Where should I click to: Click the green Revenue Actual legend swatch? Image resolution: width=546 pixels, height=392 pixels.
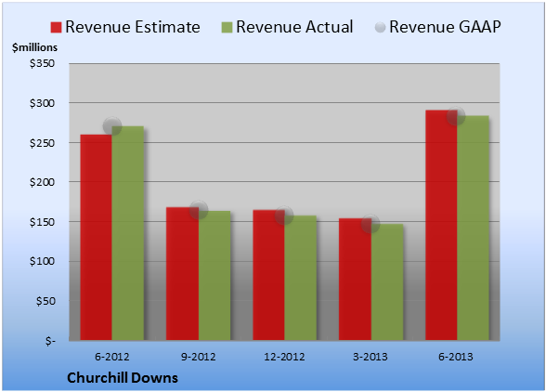coord(227,28)
